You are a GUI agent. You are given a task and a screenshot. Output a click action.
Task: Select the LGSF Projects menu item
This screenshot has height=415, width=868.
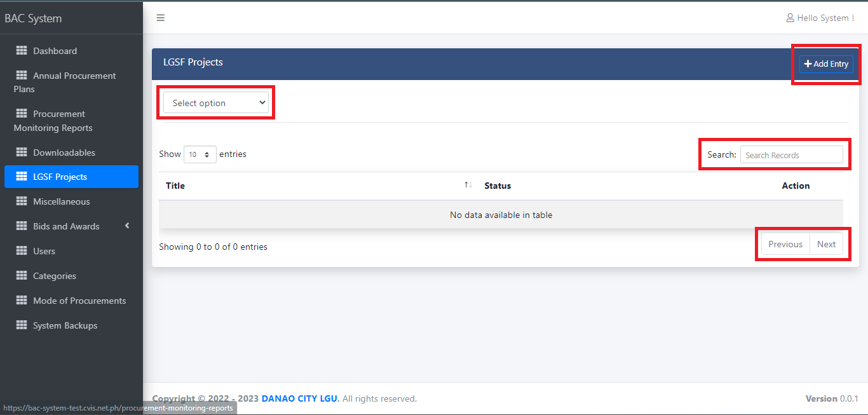(x=71, y=177)
